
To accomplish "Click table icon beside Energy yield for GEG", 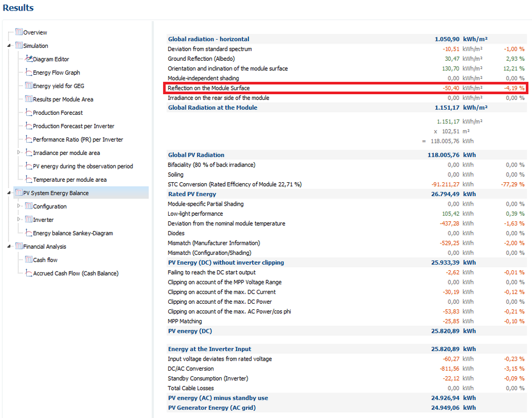I will (x=29, y=86).
